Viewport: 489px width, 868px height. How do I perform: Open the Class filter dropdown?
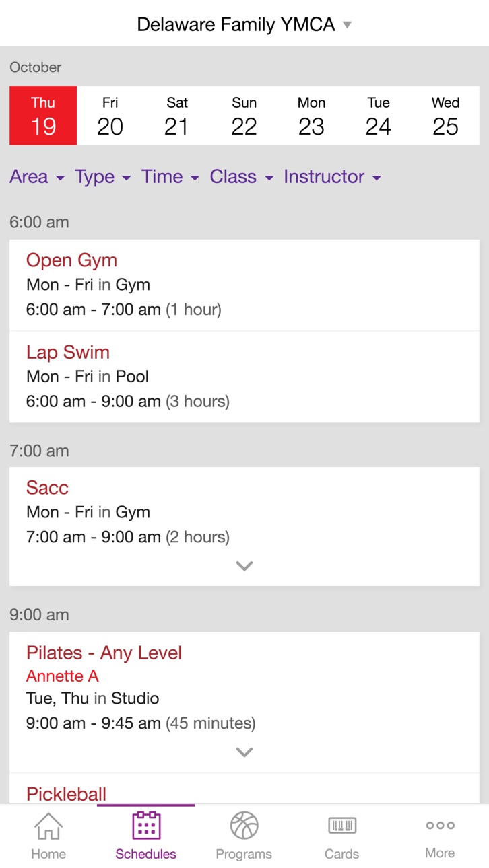242,177
